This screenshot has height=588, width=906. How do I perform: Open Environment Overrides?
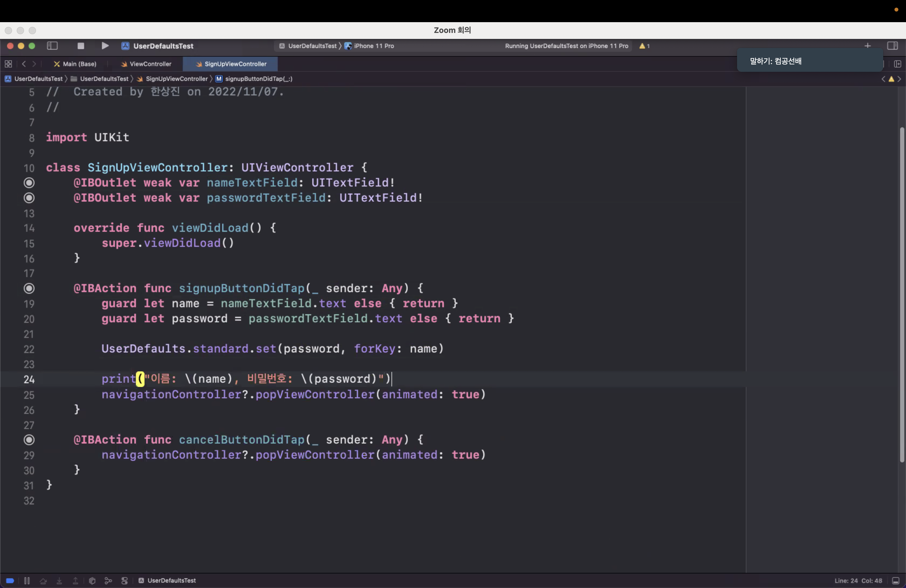[124, 581]
